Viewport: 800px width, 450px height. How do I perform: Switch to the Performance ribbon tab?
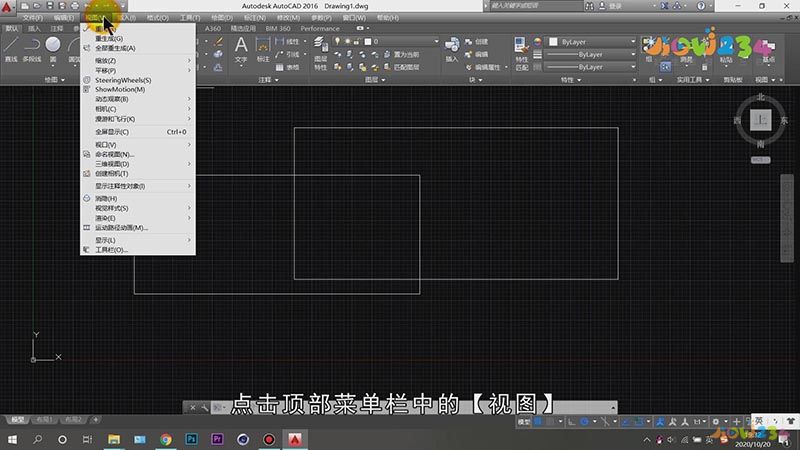click(319, 29)
